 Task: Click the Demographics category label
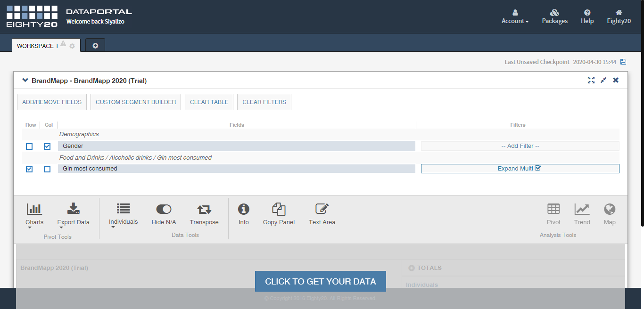click(x=79, y=134)
